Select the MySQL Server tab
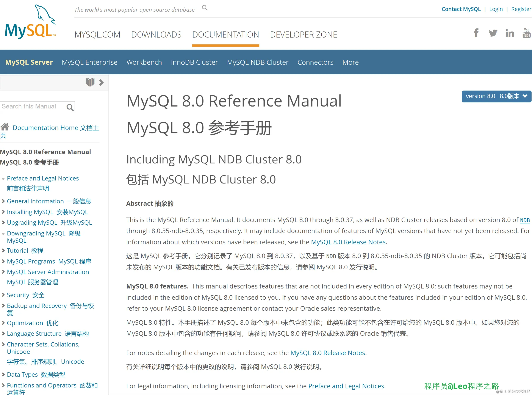The image size is (532, 395). pyautogui.click(x=29, y=62)
